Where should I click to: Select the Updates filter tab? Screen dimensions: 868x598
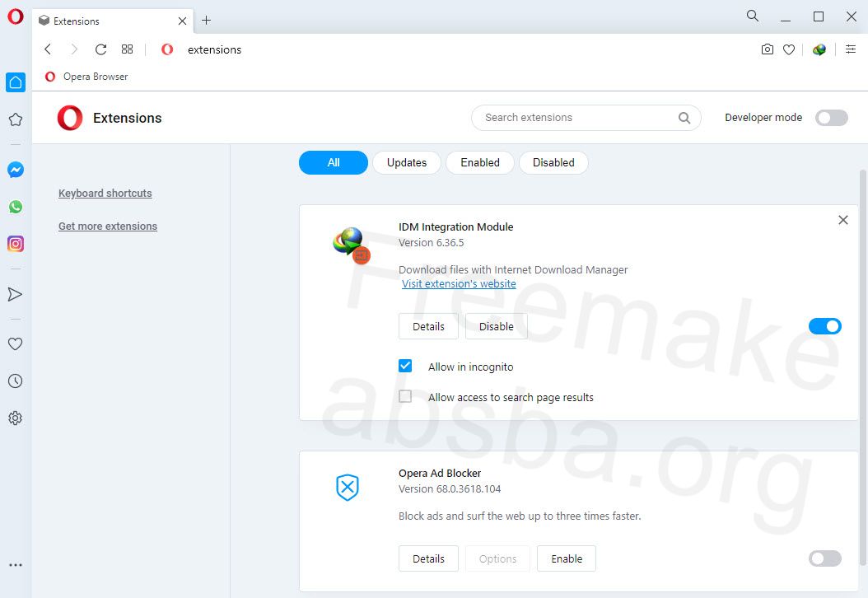(407, 162)
